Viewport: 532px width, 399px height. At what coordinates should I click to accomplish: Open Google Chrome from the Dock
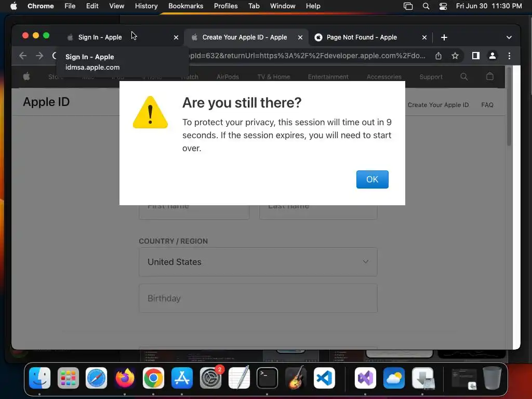point(153,378)
